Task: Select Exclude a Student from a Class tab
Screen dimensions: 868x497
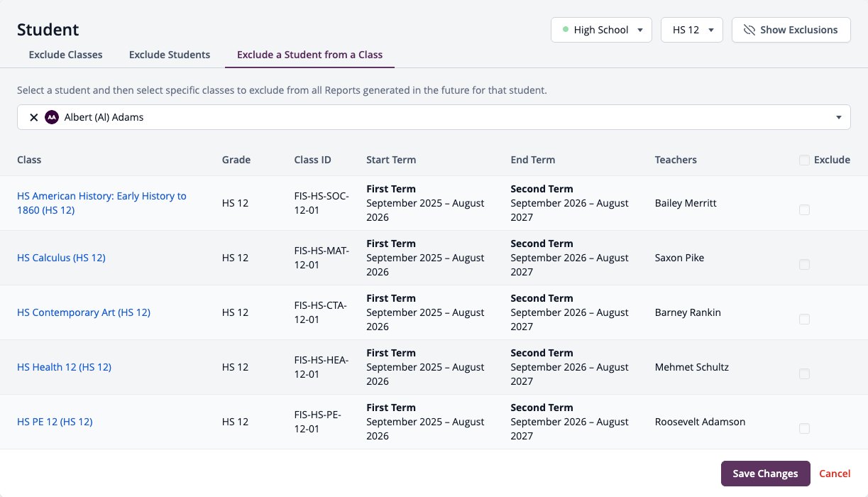Action: point(309,55)
